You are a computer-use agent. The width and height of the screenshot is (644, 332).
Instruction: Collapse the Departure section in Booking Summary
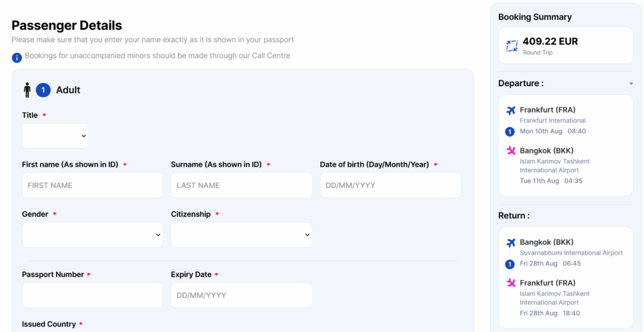(631, 84)
